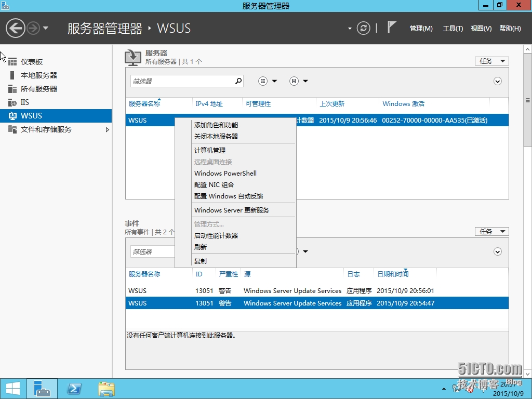532x399 pixels.
Task: Open the 任务 dropdown in 服务器 section
Action: pyautogui.click(x=491, y=61)
